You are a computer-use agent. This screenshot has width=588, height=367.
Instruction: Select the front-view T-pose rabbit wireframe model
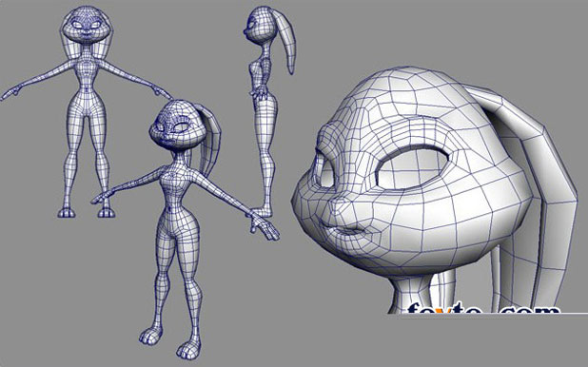tap(87, 111)
